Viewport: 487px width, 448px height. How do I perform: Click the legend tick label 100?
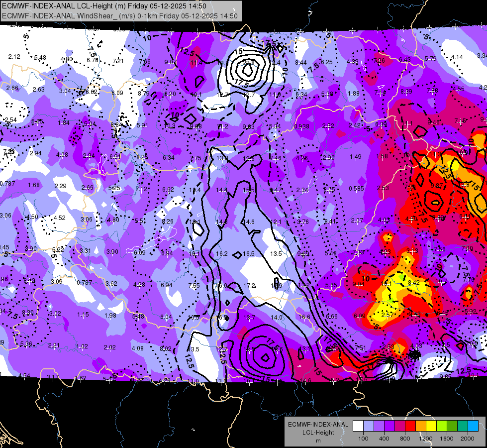[x=363, y=439]
